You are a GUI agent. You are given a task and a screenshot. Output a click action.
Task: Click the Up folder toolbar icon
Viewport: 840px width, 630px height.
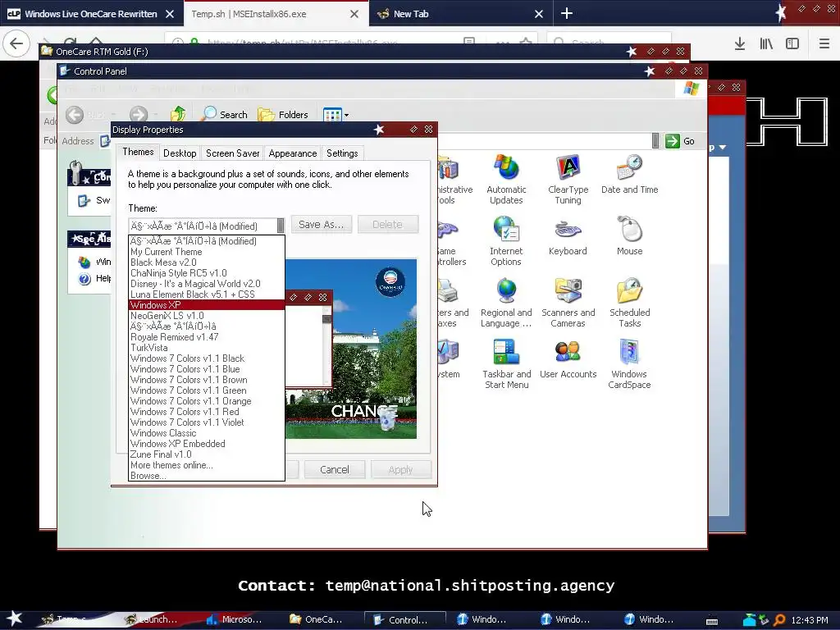(x=178, y=114)
